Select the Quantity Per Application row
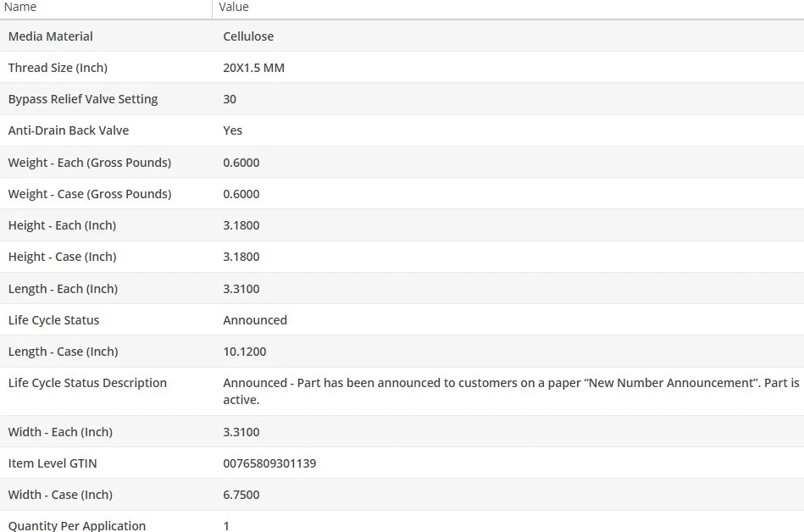Viewport: 804px width, 532px height. 77,525
